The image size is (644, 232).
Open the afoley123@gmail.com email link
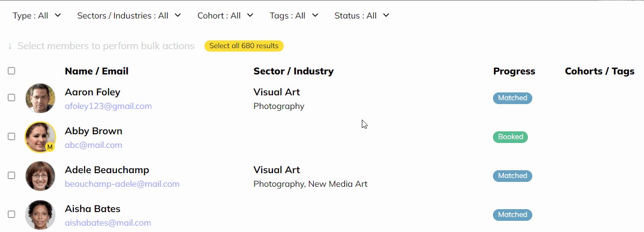(x=108, y=106)
